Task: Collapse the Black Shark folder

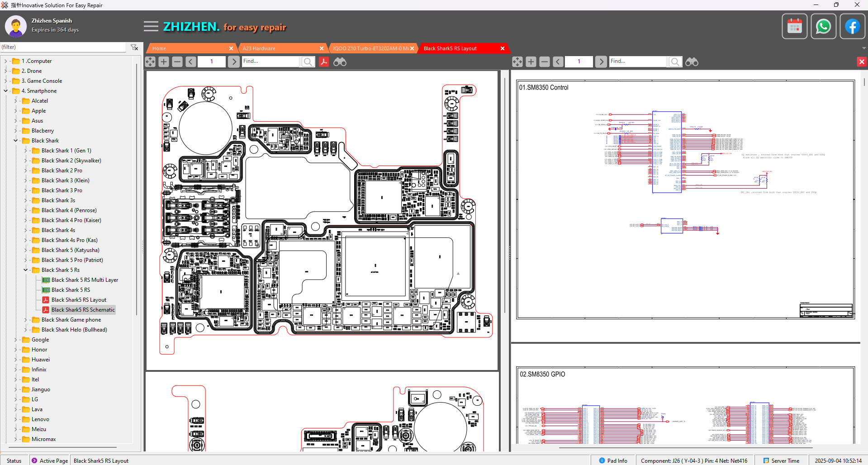Action: pos(15,141)
